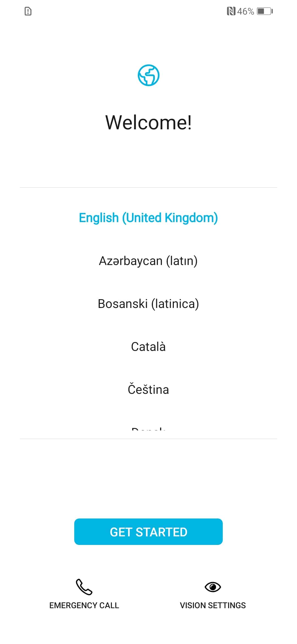Tap the EMERGENCY CALL label
Image resolution: width=297 pixels, height=644 pixels.
click(x=84, y=605)
